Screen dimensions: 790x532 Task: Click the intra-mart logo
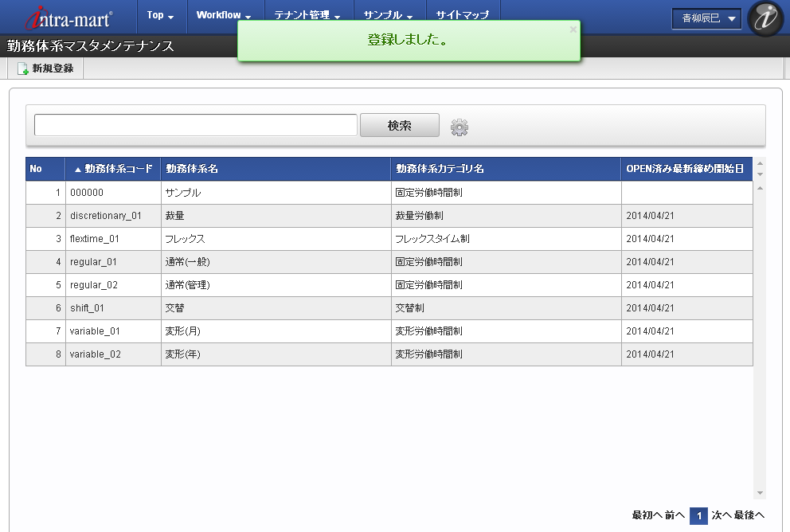point(69,18)
